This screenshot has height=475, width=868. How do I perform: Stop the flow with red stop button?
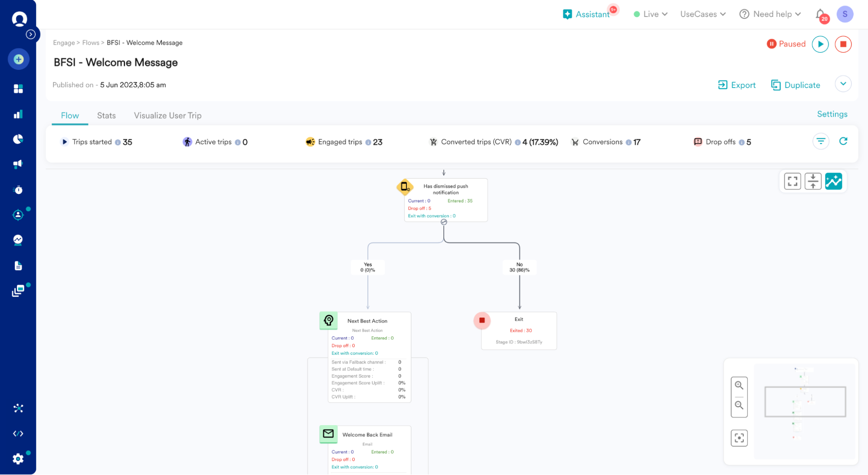tap(843, 44)
